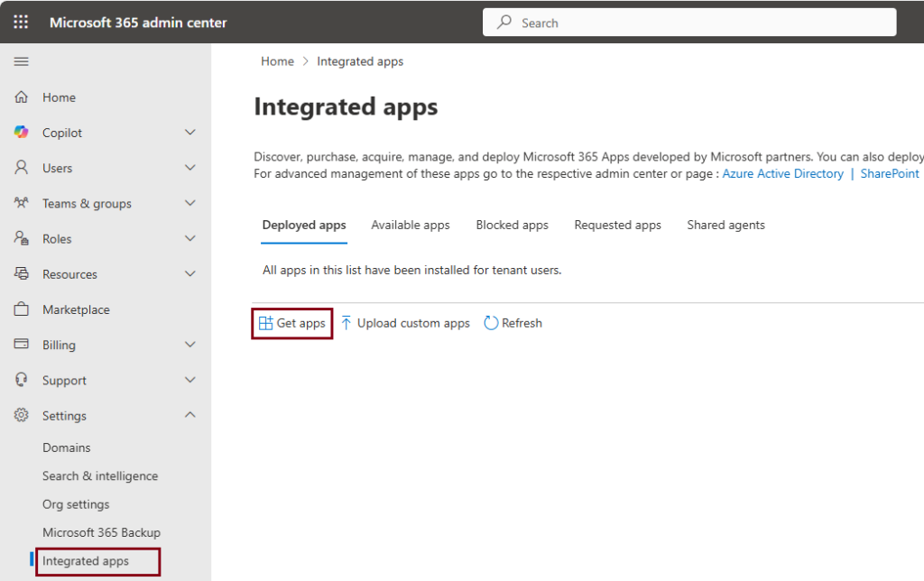The width and height of the screenshot is (924, 581).
Task: Expand the Support menu chevron
Action: [x=189, y=380]
